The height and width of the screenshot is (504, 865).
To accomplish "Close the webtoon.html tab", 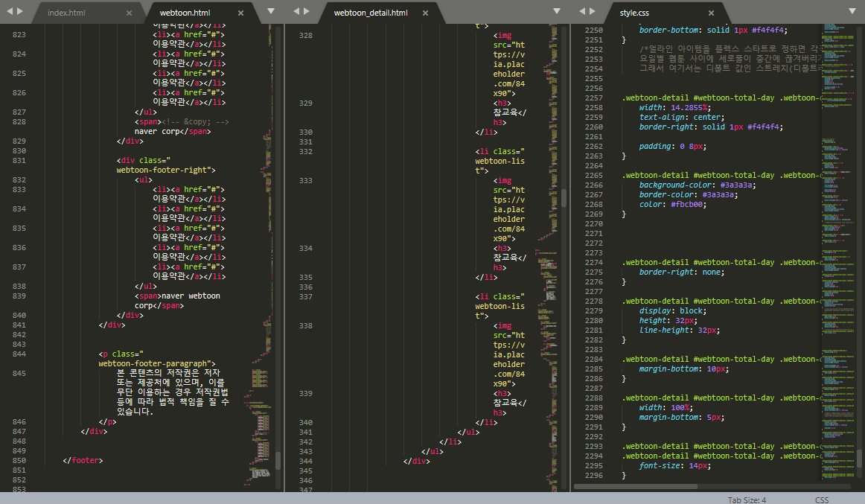I will (x=240, y=13).
